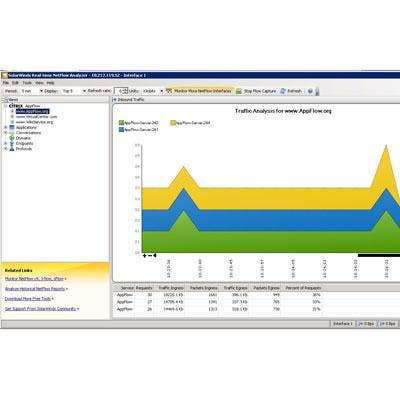
Task: Click the black chart time scrollbar
Action: [379, 255]
